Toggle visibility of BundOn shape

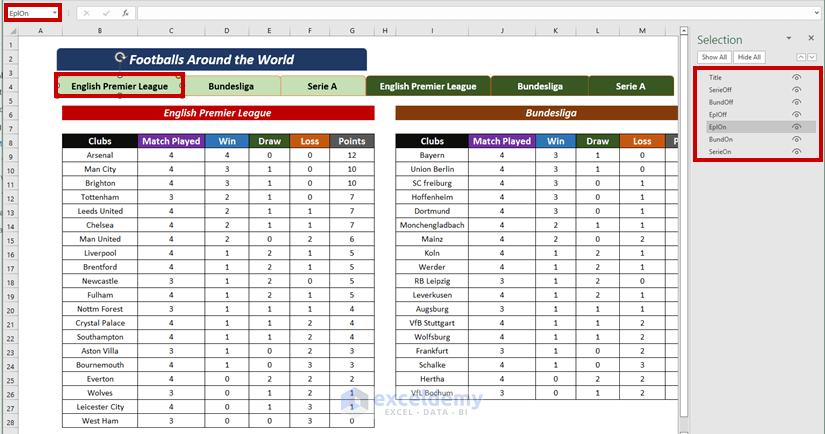coord(797,139)
